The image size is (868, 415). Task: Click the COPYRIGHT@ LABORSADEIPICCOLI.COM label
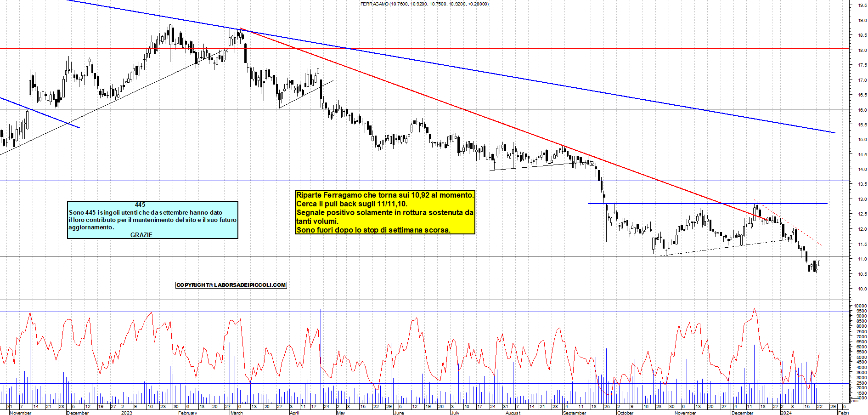click(231, 285)
